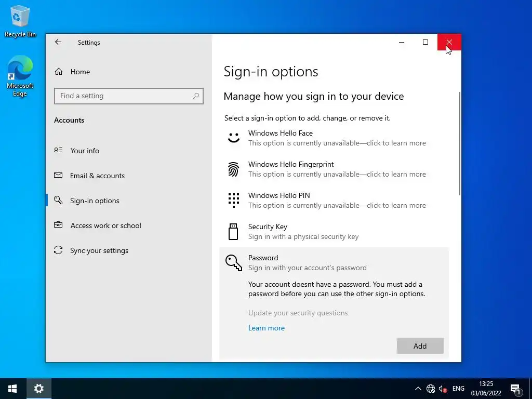The height and width of the screenshot is (399, 532).
Task: Select the Security Key option
Action: 334,232
